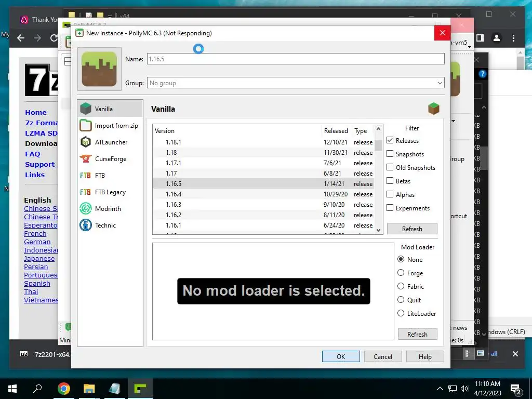Enable the Betas filter

[x=390, y=181]
